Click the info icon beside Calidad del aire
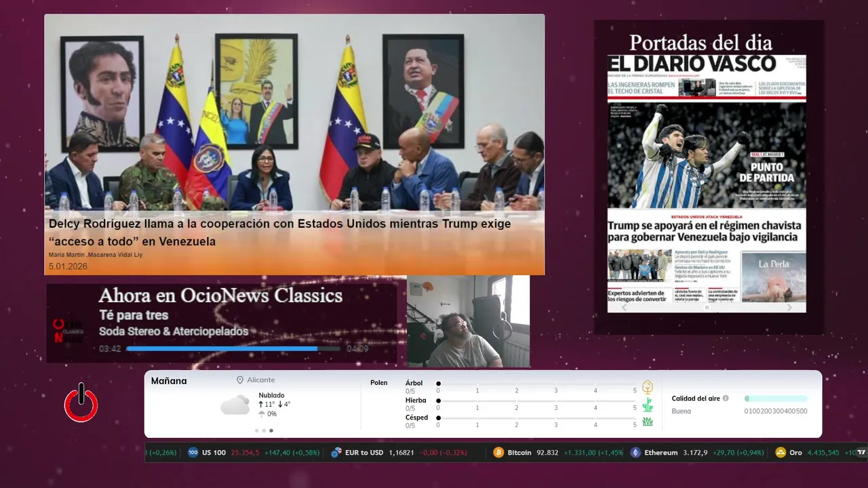Image resolution: width=868 pixels, height=488 pixels. [x=726, y=399]
